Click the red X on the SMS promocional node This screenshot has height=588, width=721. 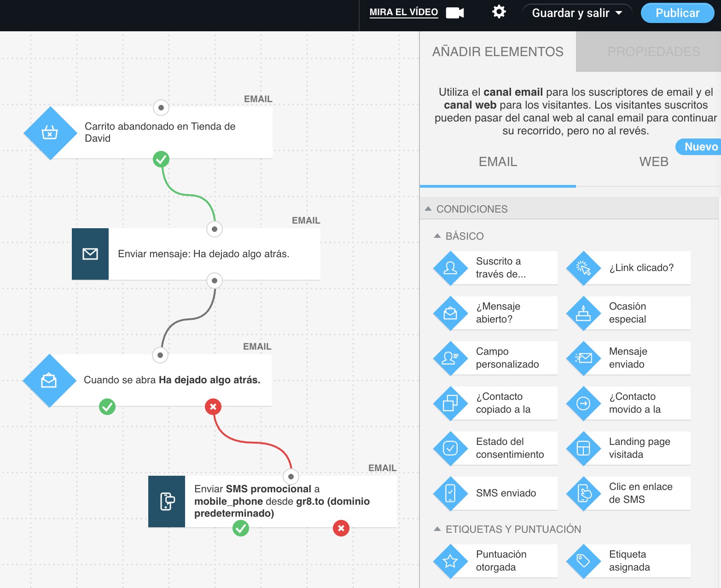click(341, 529)
